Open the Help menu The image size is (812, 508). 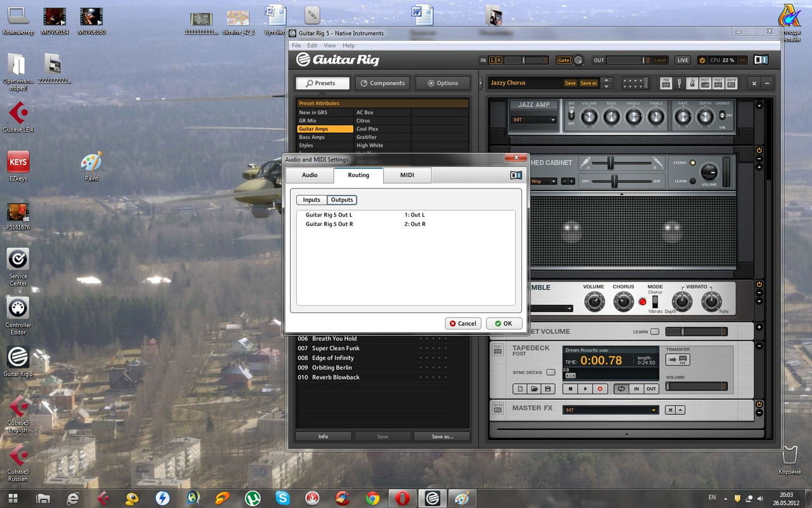[348, 46]
